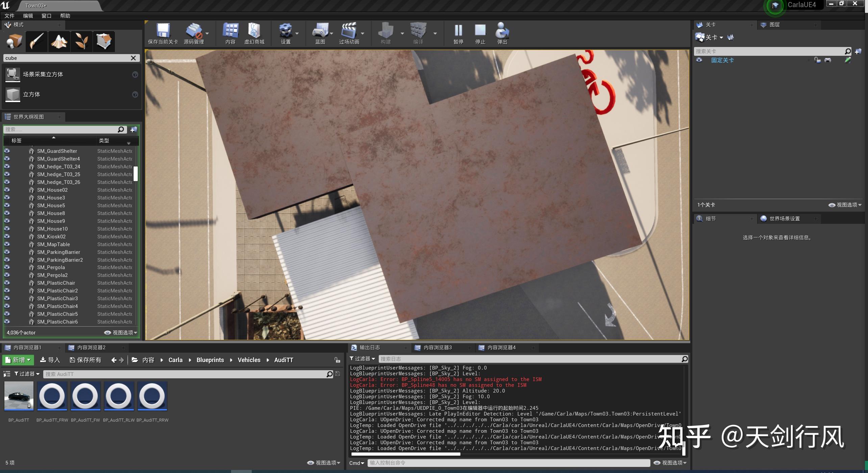Select the Foliage mode icon
The width and height of the screenshot is (868, 473).
[x=81, y=42]
